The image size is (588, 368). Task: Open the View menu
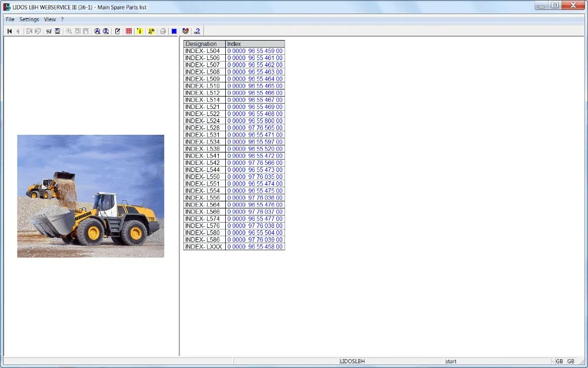[x=50, y=19]
